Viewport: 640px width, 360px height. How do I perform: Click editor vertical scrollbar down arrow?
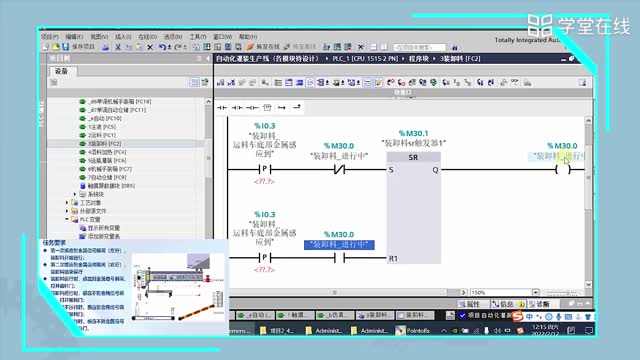pos(588,284)
